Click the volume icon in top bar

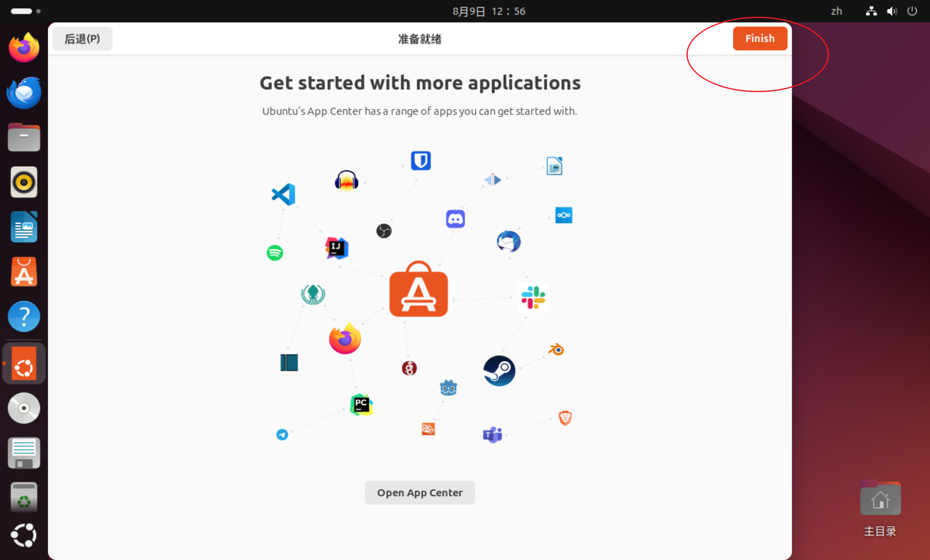892,11
